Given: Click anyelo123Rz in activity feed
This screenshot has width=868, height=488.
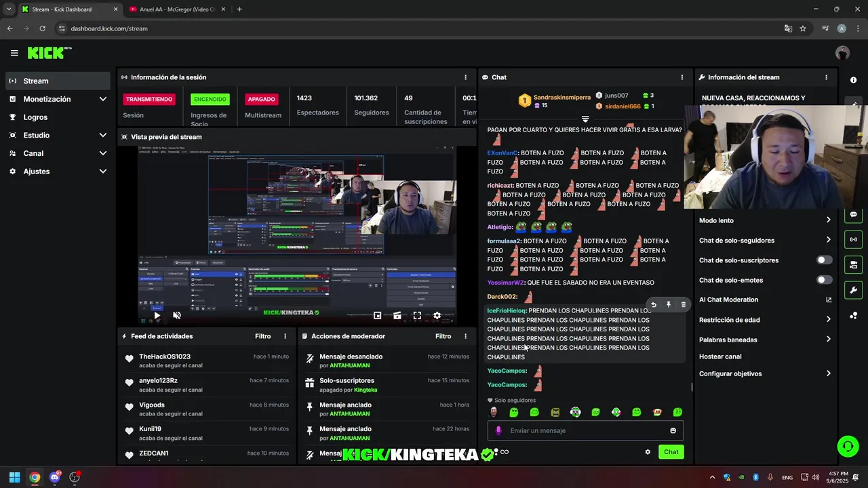Looking at the screenshot, I should [x=158, y=381].
